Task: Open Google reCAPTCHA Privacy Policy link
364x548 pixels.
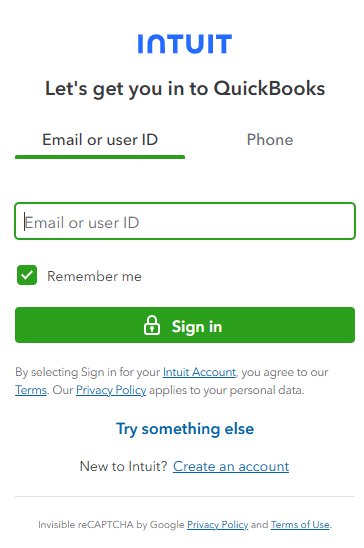Action: (x=217, y=525)
